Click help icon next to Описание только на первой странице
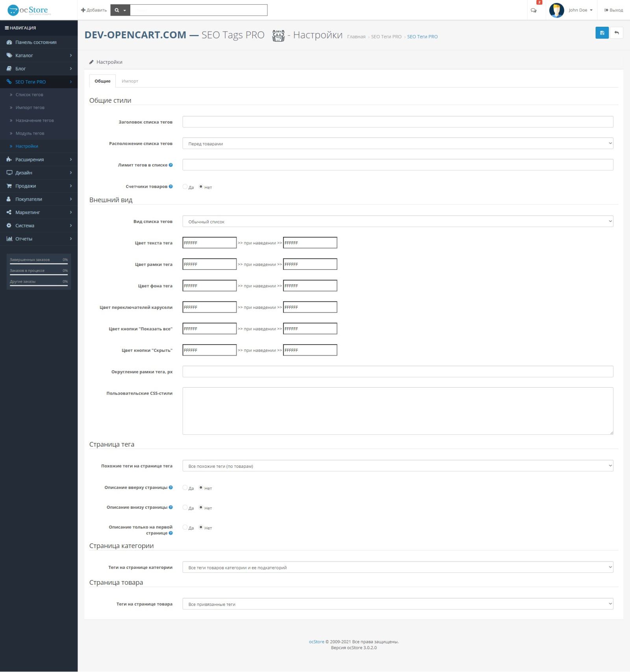 [x=170, y=533]
